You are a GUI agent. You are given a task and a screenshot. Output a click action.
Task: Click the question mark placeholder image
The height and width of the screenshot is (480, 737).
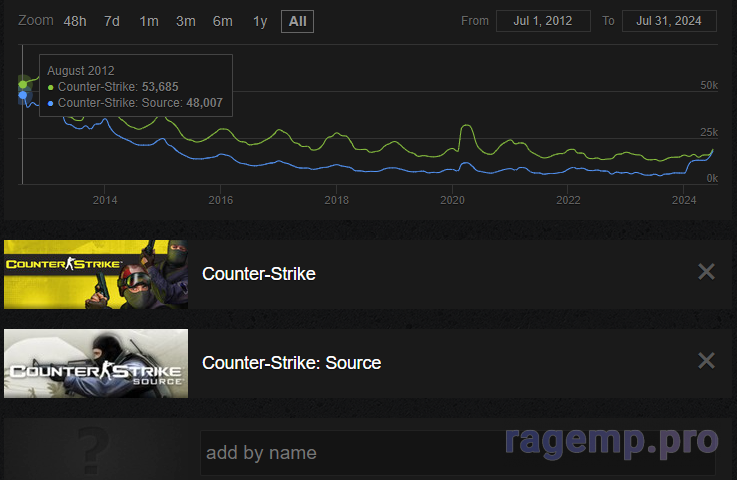93,450
